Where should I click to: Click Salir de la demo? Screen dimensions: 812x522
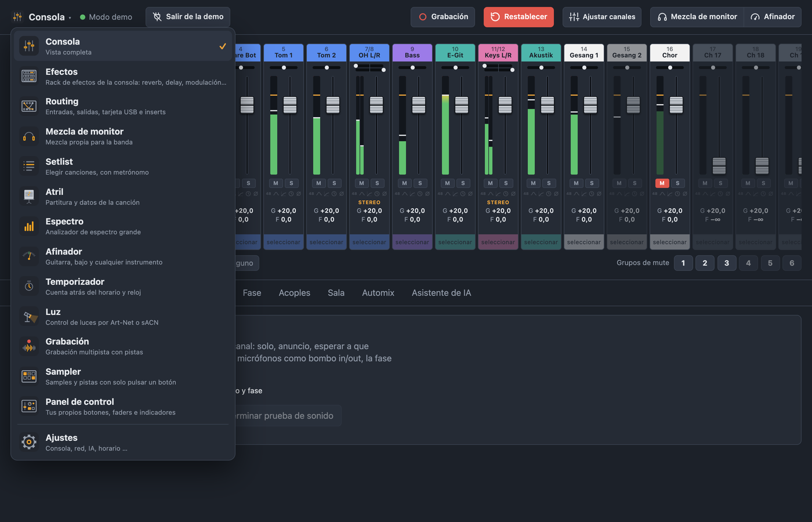pyautogui.click(x=188, y=17)
